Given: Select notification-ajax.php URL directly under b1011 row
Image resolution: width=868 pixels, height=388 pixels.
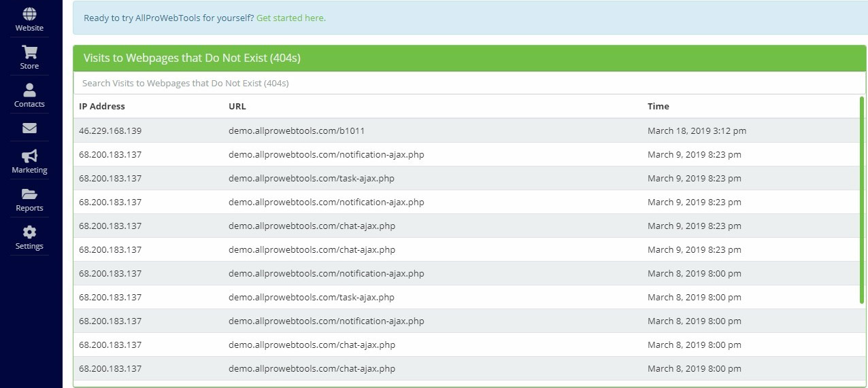Looking at the screenshot, I should click(327, 154).
